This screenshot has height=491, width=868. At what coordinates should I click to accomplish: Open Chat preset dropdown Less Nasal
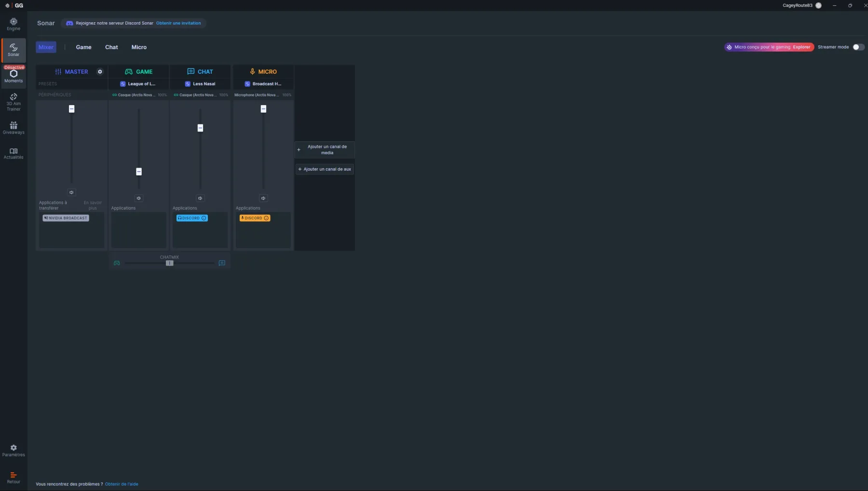(200, 84)
